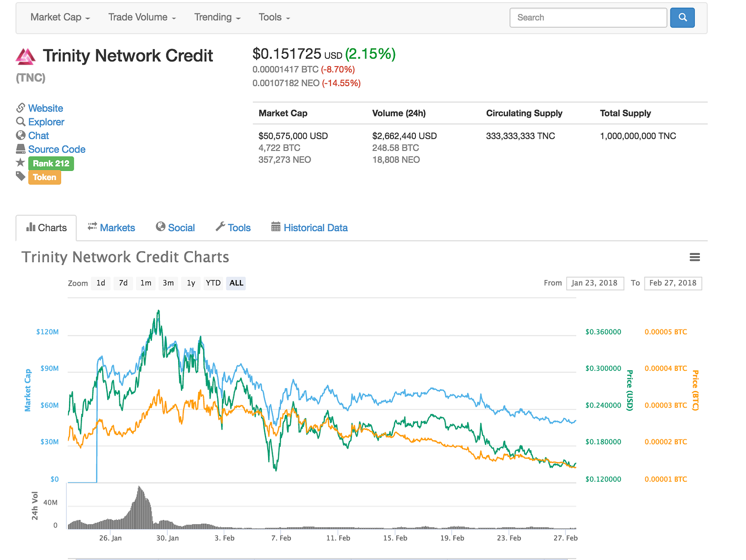The width and height of the screenshot is (746, 560).
Task: Click the exchange arrows icon on Markets tab
Action: 92,226
